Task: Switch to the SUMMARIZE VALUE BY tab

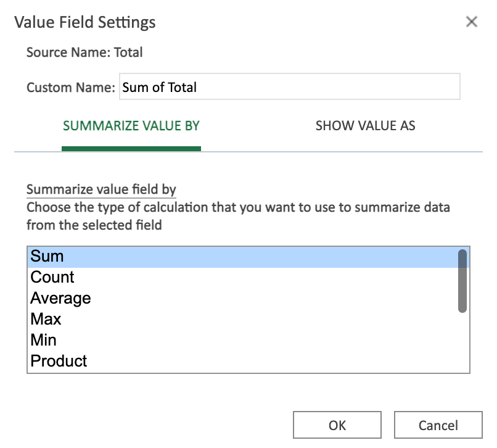Action: pos(131,126)
